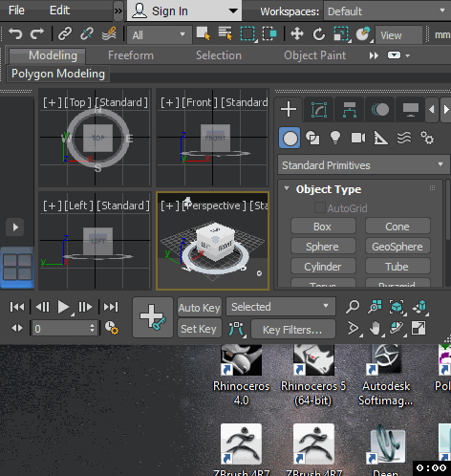Switch to the Freeform ribbon tab
This screenshot has width=451, height=476.
click(131, 55)
